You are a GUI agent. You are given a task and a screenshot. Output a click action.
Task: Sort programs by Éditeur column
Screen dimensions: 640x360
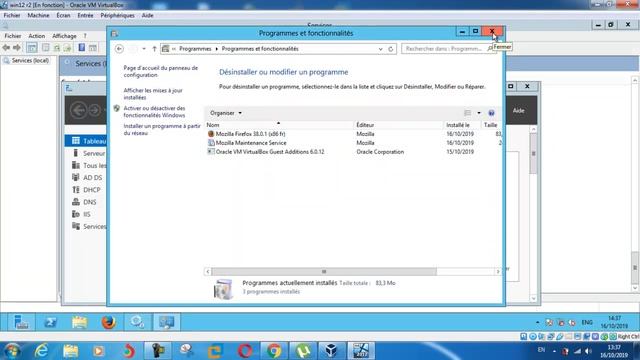398,125
